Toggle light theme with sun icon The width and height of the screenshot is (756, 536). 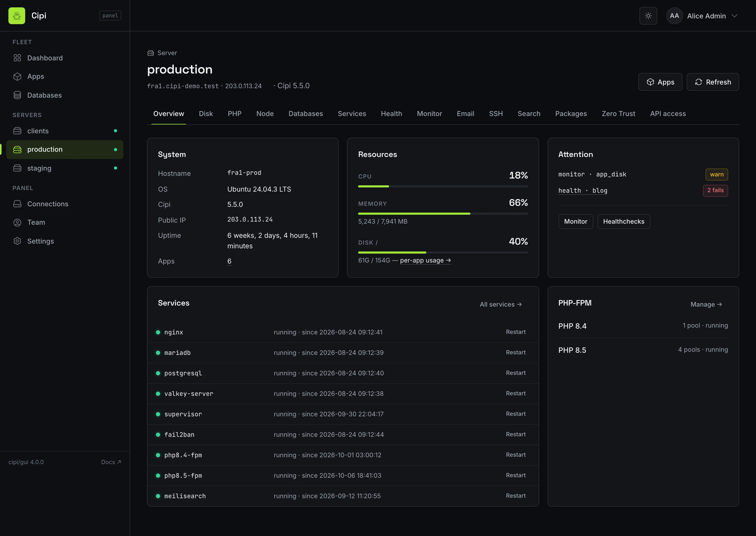(x=648, y=16)
